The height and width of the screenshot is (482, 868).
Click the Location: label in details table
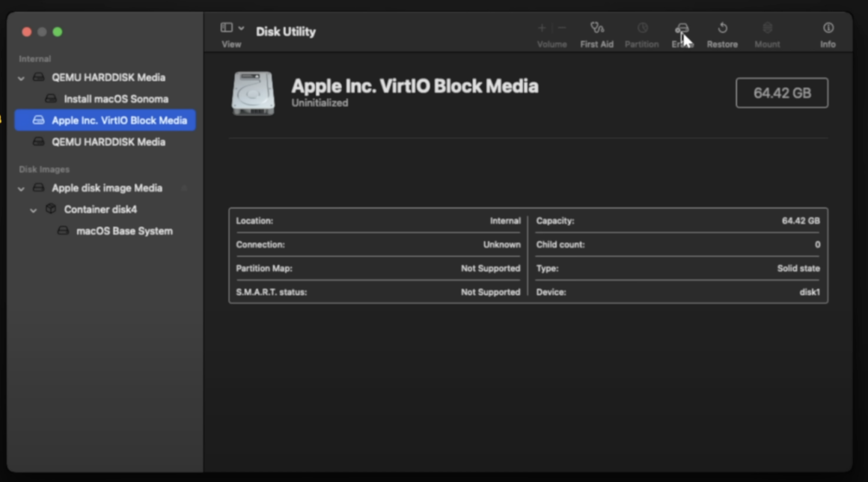click(x=254, y=221)
